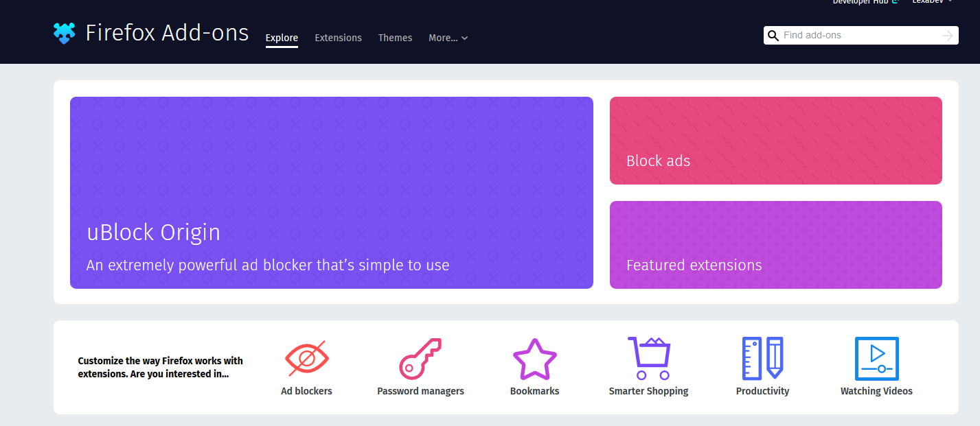Click the Password managers label
Image resolution: width=980 pixels, height=426 pixels.
pos(420,391)
